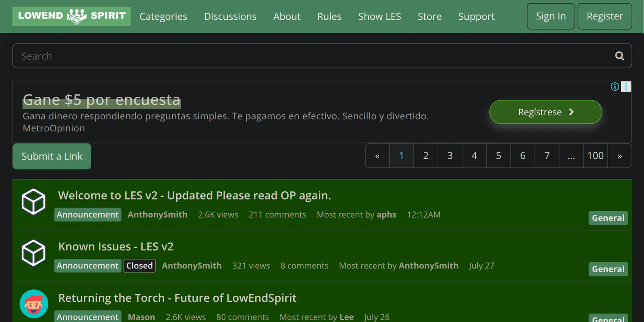Viewport: 644px width, 322px height.
Task: Click General category on Known Issues thread
Action: point(608,269)
